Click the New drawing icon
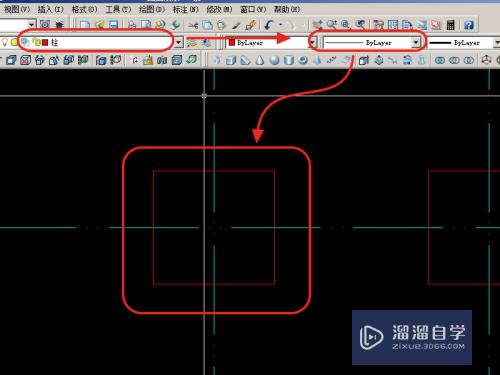500x375 pixels. [85, 25]
